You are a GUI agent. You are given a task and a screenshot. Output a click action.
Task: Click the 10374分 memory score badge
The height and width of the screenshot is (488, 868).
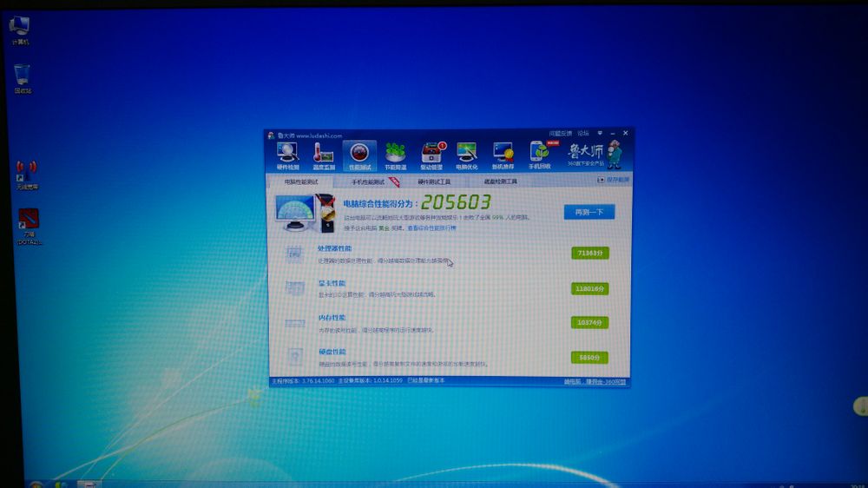[589, 322]
